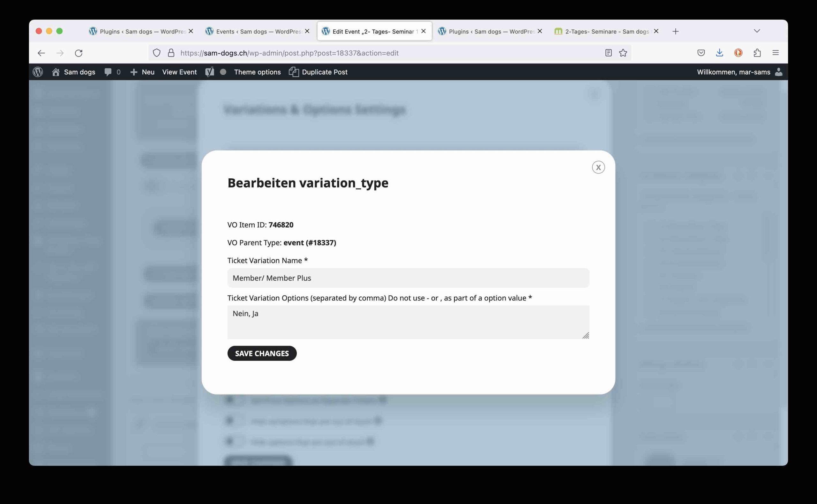This screenshot has height=504, width=817.
Task: Open Theme options in admin bar
Action: (x=258, y=72)
